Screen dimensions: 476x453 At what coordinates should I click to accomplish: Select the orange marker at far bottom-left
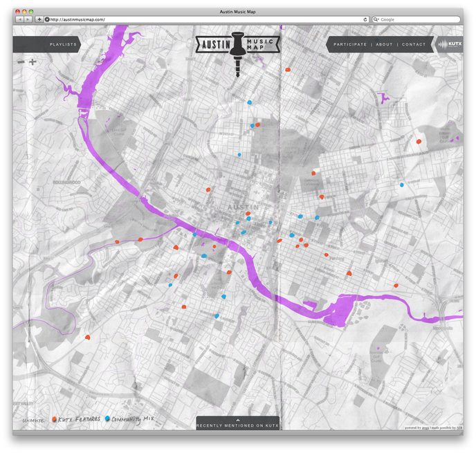point(88,338)
